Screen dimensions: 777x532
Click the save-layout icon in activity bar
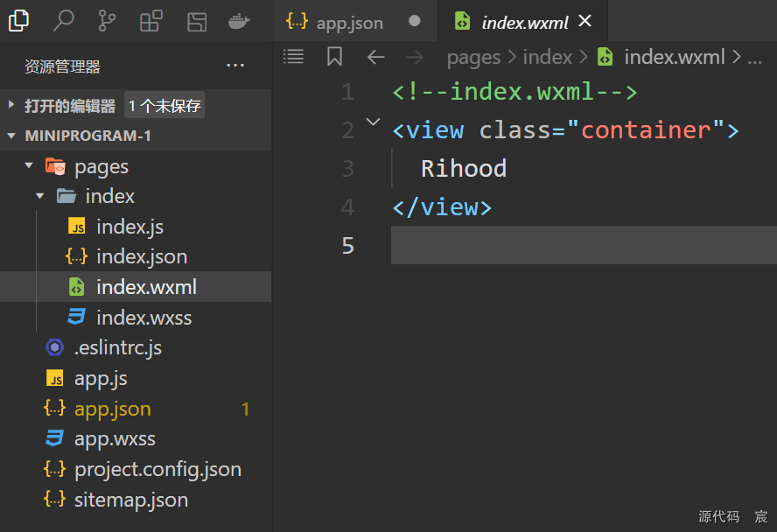click(197, 22)
